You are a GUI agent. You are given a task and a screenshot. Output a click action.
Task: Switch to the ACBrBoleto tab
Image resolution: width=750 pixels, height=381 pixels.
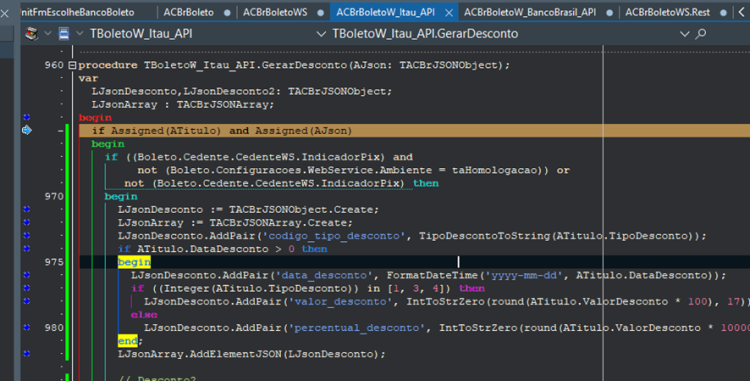point(188,12)
